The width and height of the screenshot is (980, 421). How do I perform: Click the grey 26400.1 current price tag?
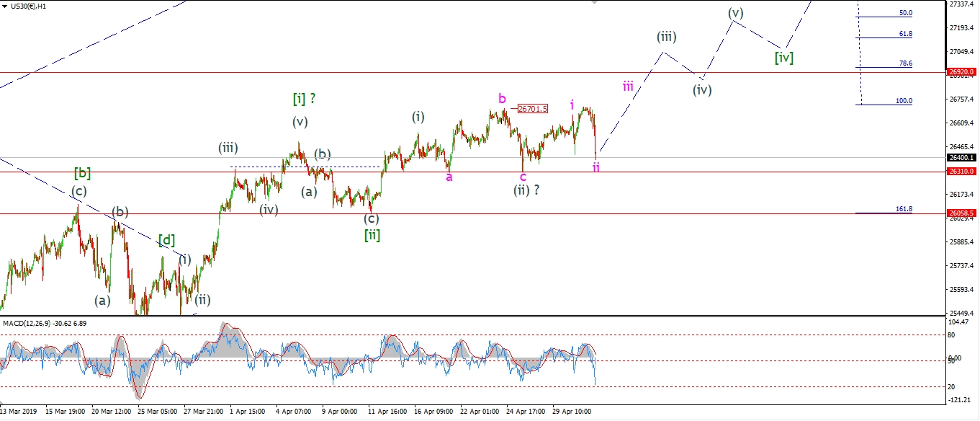[x=962, y=157]
